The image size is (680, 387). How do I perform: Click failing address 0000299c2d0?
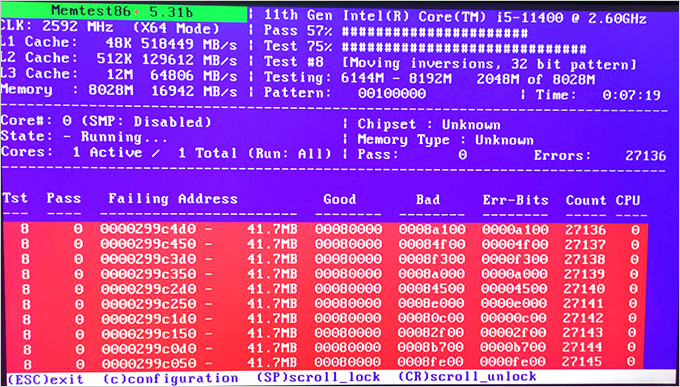pos(148,289)
